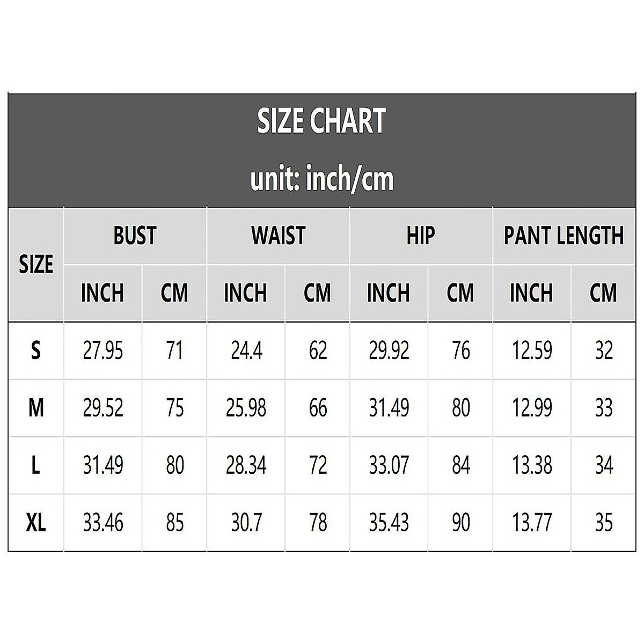Viewport: 644px width, 644px height.
Task: Select the PANT LENGTH column header
Action: point(563,236)
